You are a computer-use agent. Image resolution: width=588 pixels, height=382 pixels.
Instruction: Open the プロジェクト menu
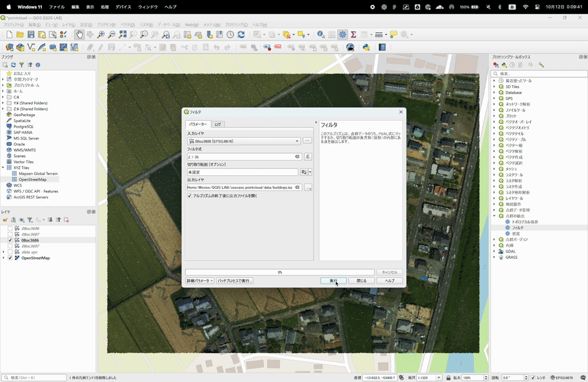tap(13, 25)
